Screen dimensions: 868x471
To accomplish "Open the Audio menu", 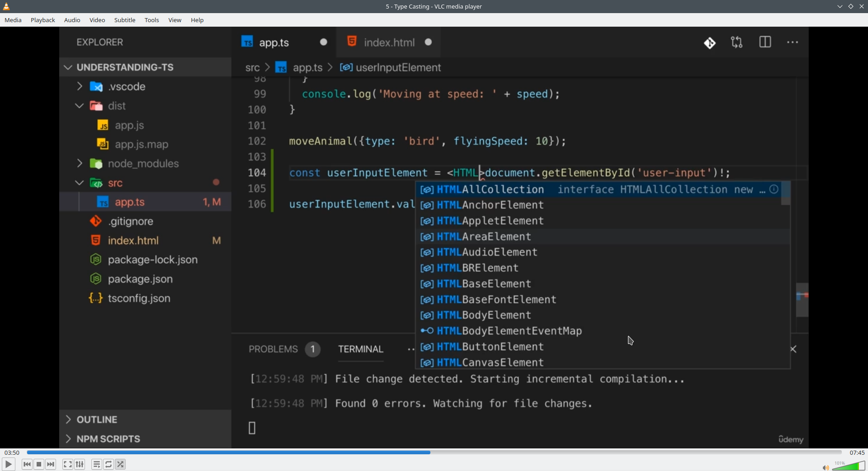I will click(x=72, y=20).
